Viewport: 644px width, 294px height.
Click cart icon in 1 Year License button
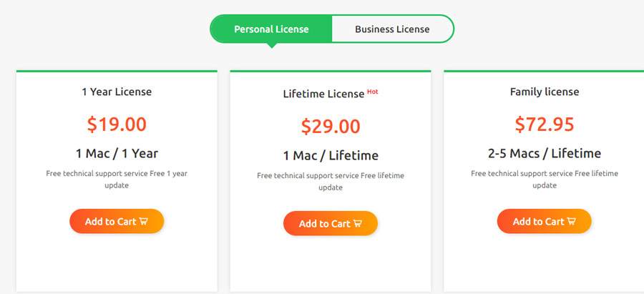click(143, 221)
